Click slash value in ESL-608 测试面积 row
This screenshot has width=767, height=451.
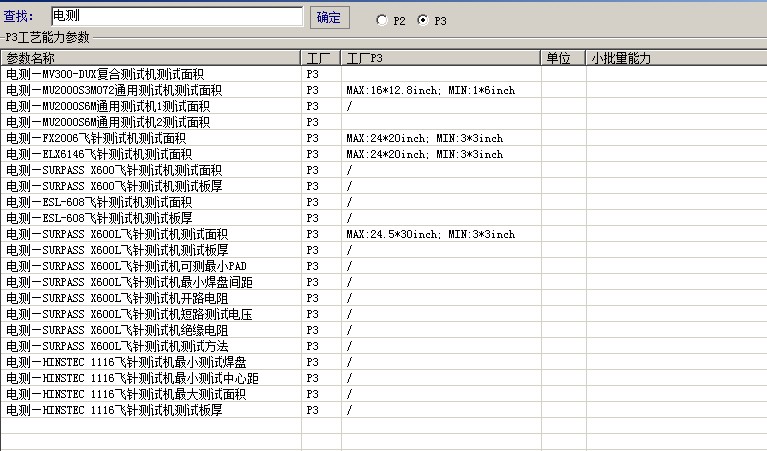[x=349, y=202]
